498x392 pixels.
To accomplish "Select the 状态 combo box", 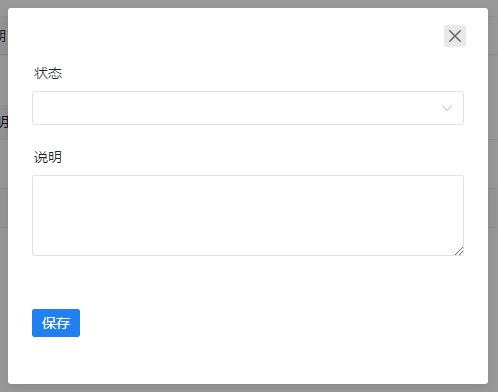I will (x=248, y=108).
